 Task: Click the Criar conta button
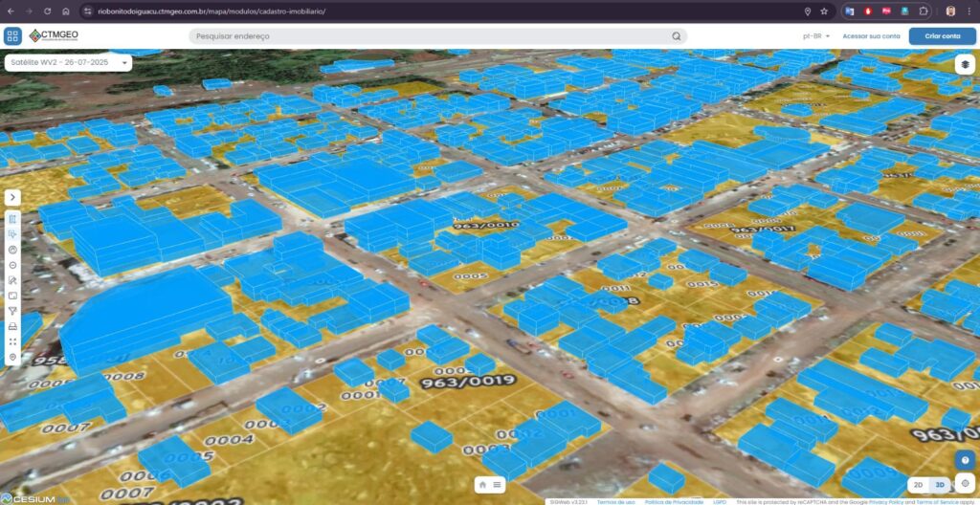[x=942, y=36]
